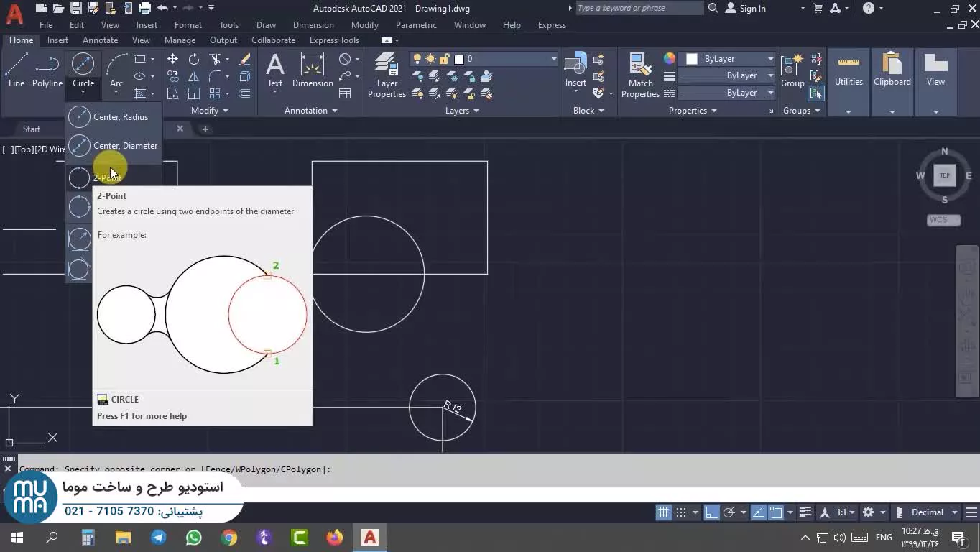Click the TOP face of ViewCube
This screenshot has height=552, width=980.
tap(944, 175)
